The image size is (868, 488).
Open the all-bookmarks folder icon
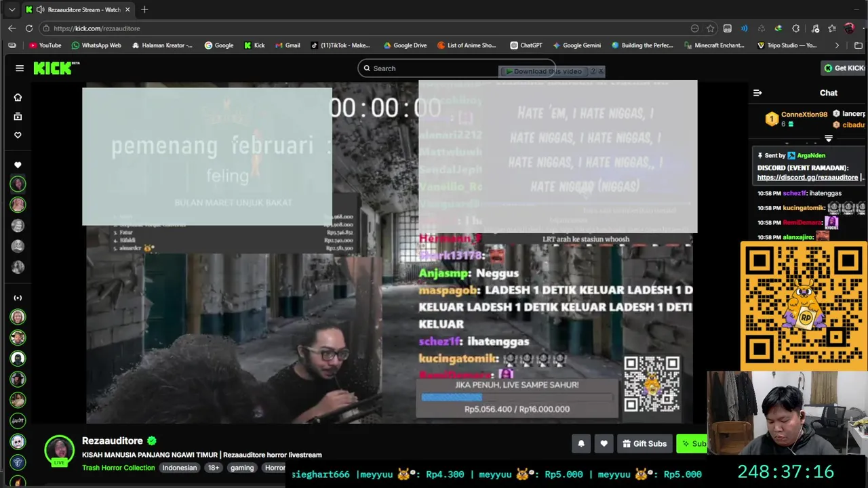click(858, 45)
